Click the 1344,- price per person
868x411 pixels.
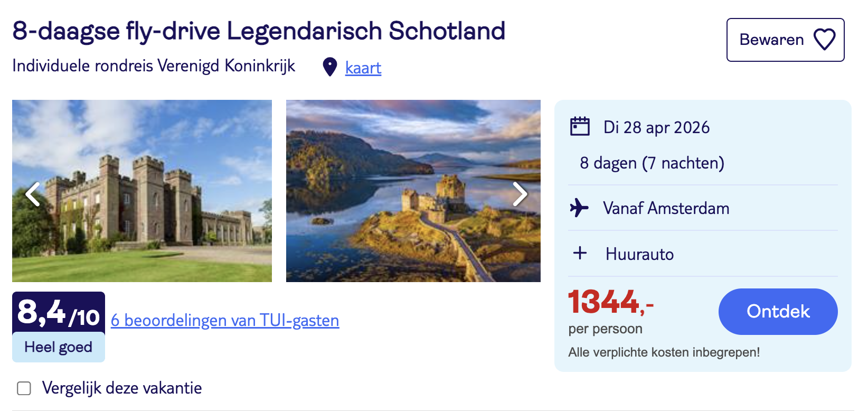610,303
